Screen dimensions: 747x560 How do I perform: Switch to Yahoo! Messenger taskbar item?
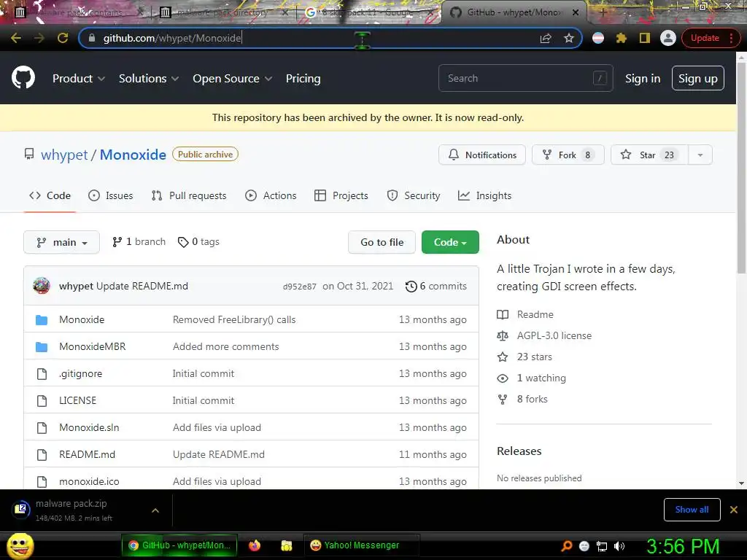click(x=362, y=545)
